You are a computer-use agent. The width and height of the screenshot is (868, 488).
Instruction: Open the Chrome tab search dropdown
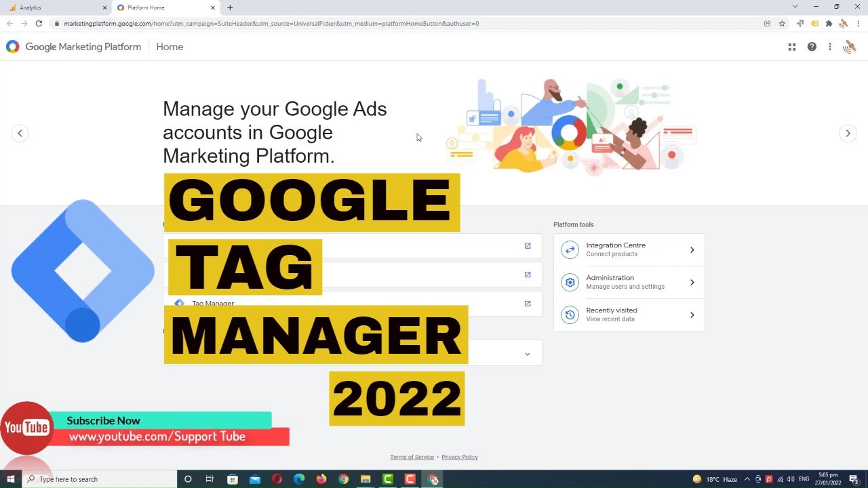click(795, 7)
